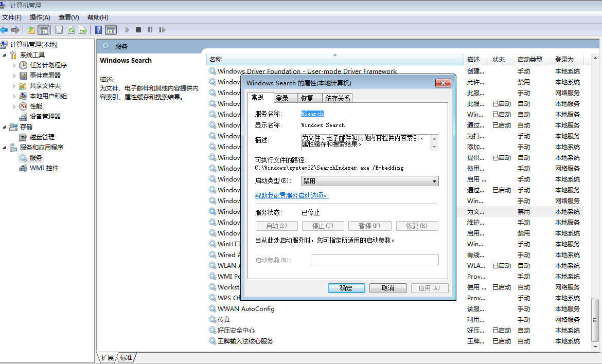
Task: Click the services list vertical scrollbar thumb
Action: [x=595, y=320]
